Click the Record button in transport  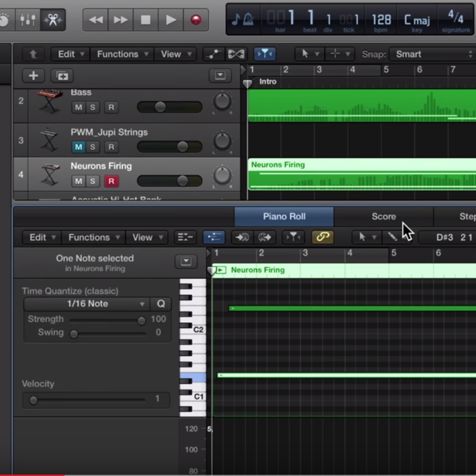click(196, 20)
